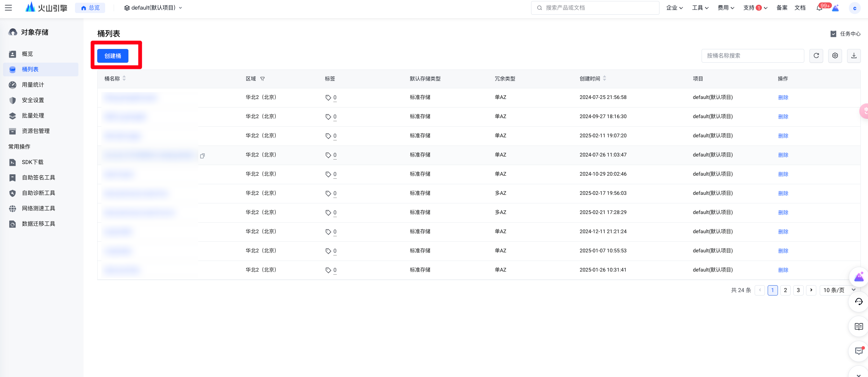This screenshot has height=377, width=868.
Task: Expand the default project selector
Action: coord(153,8)
